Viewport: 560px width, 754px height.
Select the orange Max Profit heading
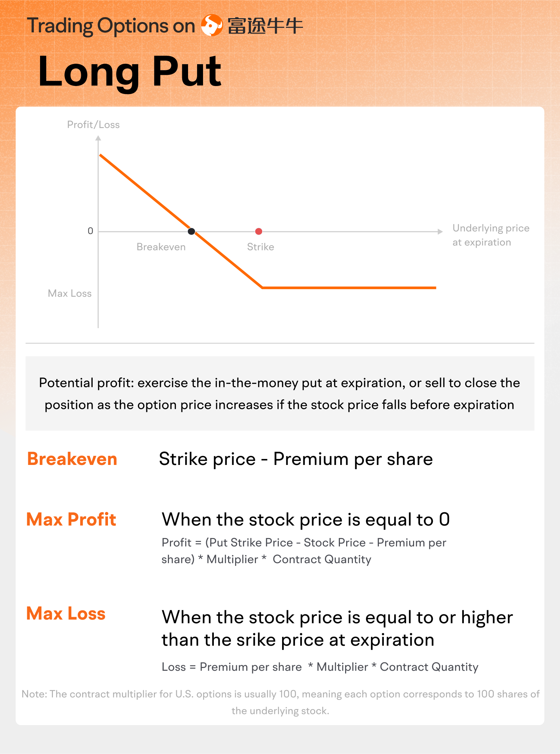(x=71, y=519)
